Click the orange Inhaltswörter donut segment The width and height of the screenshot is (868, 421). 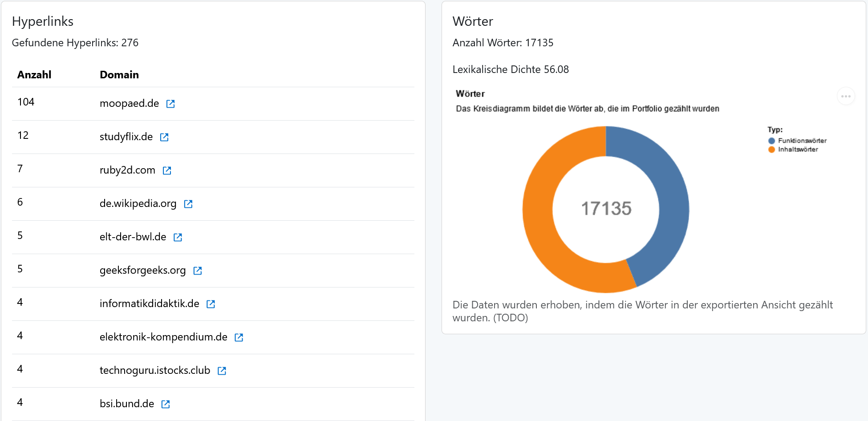[548, 240]
